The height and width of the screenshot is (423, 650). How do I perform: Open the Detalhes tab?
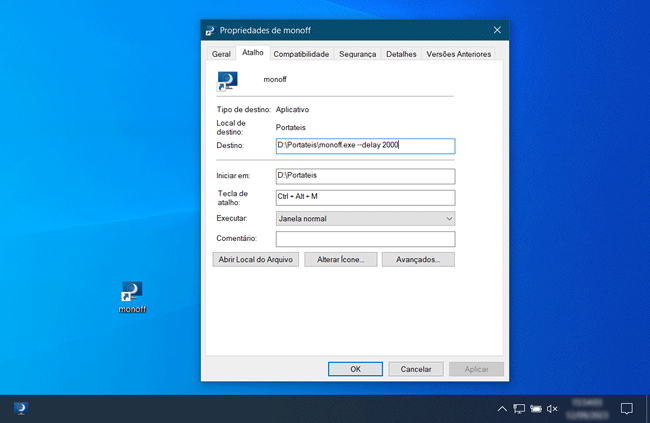click(401, 54)
